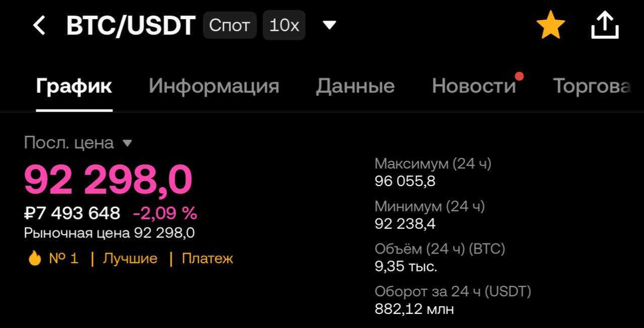The image size is (644, 328).
Task: Expand the trading pair dropdown arrow
Action: click(x=329, y=25)
